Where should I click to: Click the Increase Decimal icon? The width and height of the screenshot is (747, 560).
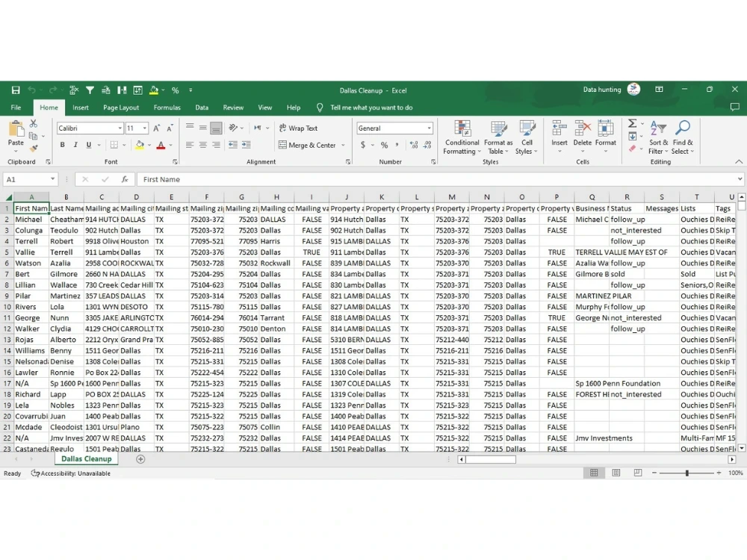[x=414, y=145]
